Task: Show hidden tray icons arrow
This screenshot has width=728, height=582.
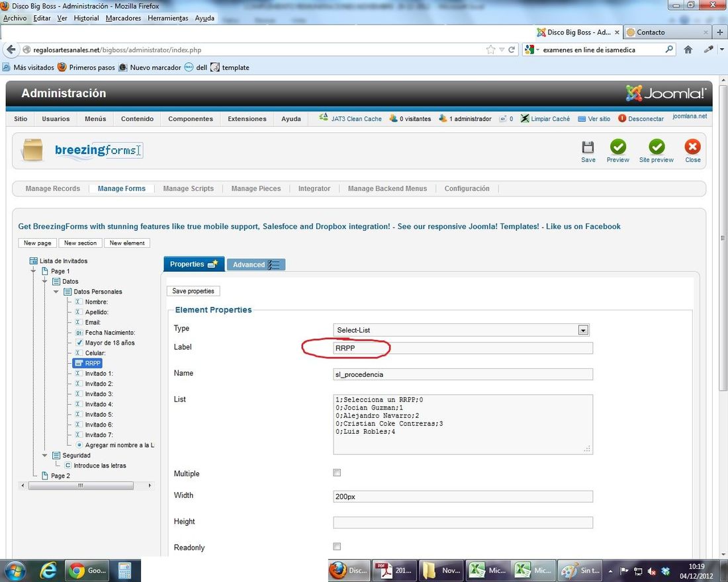Action: [x=610, y=571]
